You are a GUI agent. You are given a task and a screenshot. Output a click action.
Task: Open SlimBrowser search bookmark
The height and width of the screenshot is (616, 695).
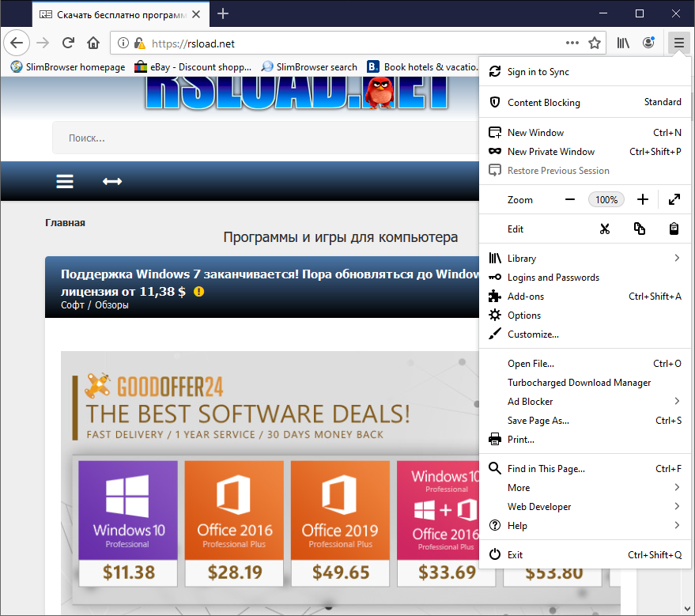pos(309,67)
